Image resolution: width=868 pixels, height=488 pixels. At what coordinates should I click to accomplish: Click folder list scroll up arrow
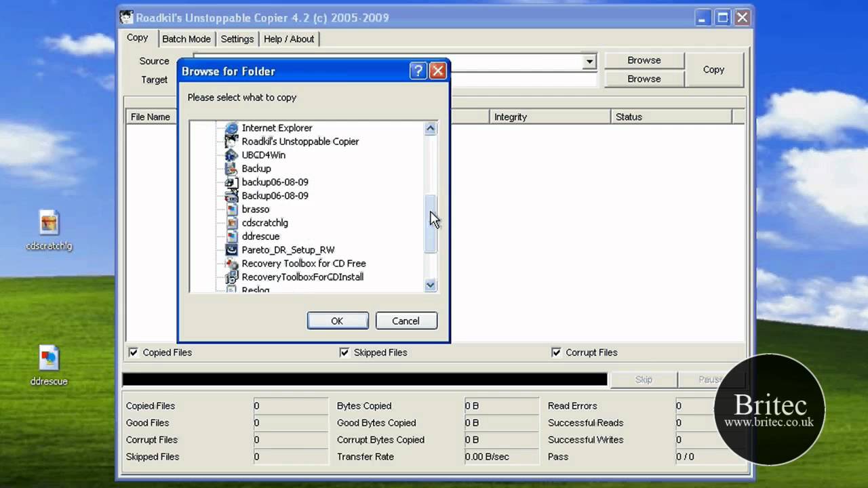click(x=431, y=129)
